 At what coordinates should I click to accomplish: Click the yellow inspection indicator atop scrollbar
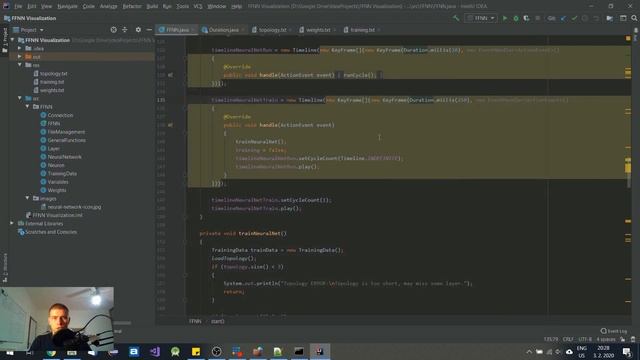point(628,38)
